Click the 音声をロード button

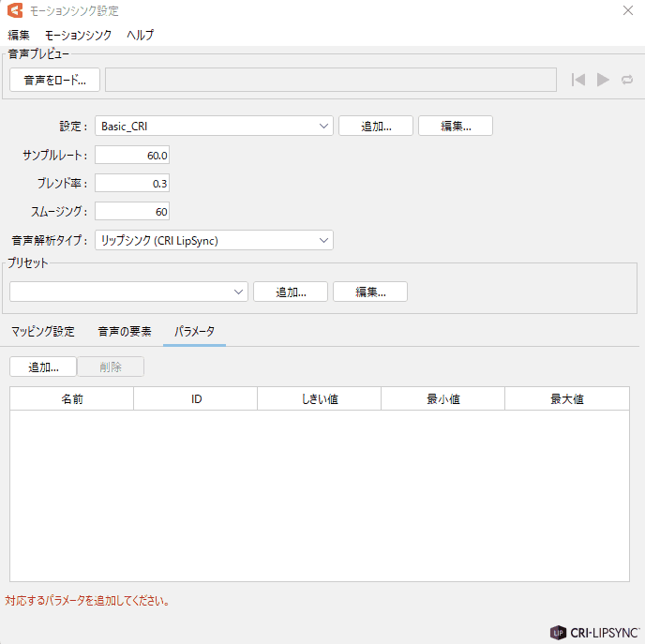(x=54, y=80)
